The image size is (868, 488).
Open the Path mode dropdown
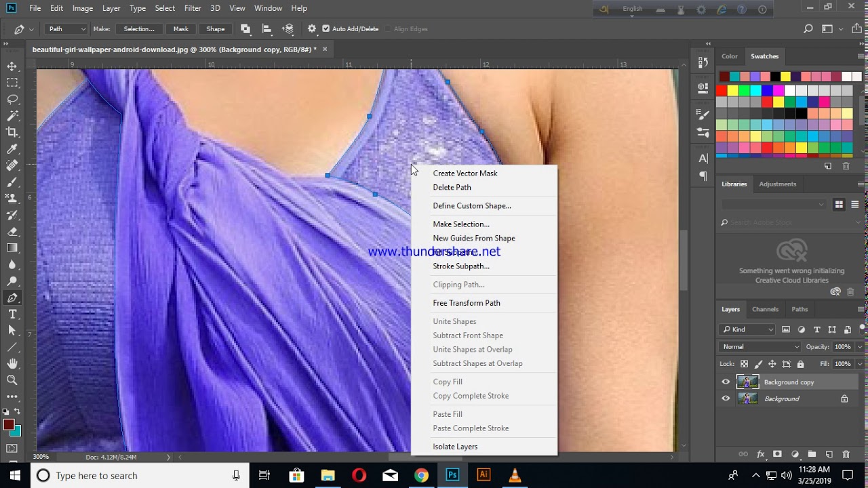66,29
